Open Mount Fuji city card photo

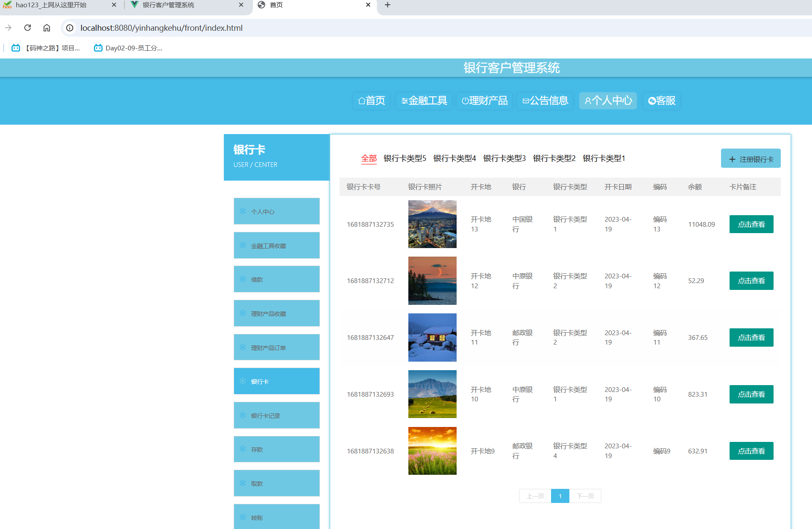432,224
